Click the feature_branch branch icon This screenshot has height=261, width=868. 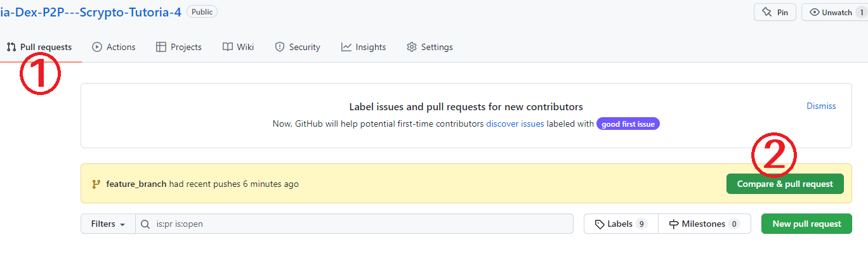[x=96, y=184]
